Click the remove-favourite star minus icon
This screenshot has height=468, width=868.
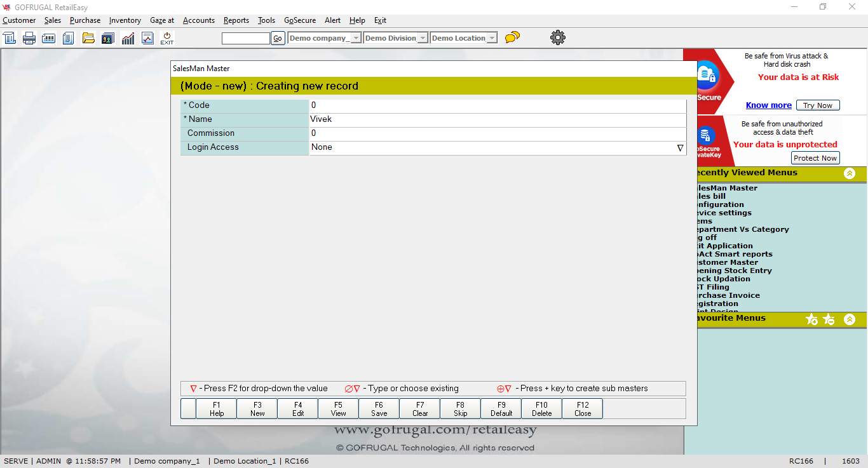coord(829,319)
